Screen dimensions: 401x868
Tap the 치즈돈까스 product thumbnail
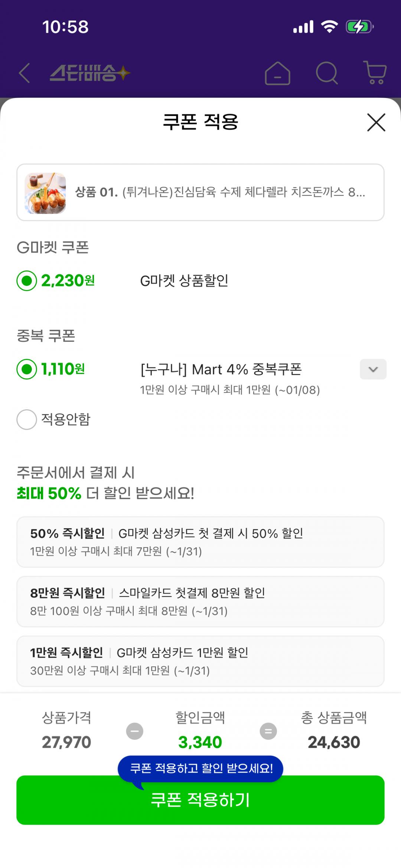pos(45,193)
